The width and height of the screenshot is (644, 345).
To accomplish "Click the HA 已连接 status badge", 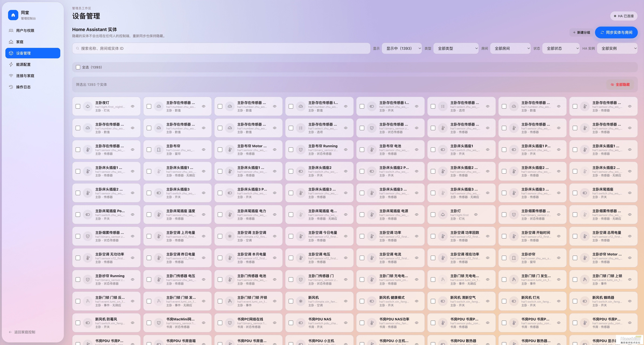I will tap(624, 16).
